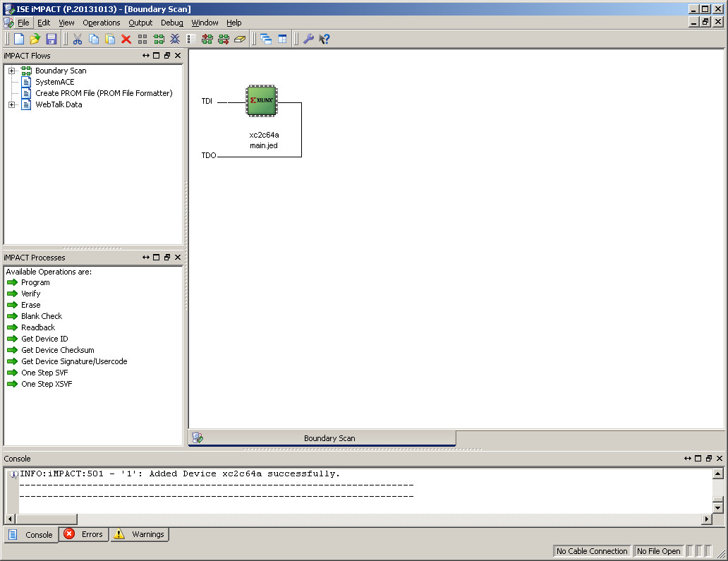Toggle slide-out on iMPACT Processes panel
Screen dimensions: 728x561
point(146,258)
